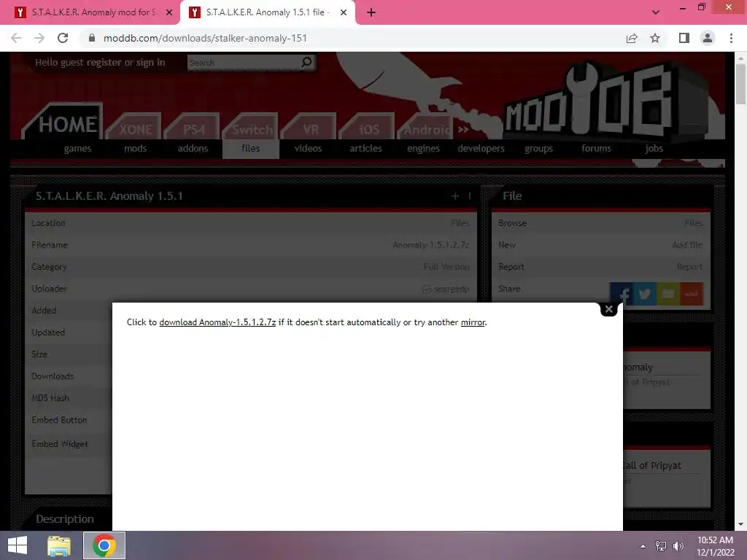
Task: Close the download popup with the X
Action: 608,309
